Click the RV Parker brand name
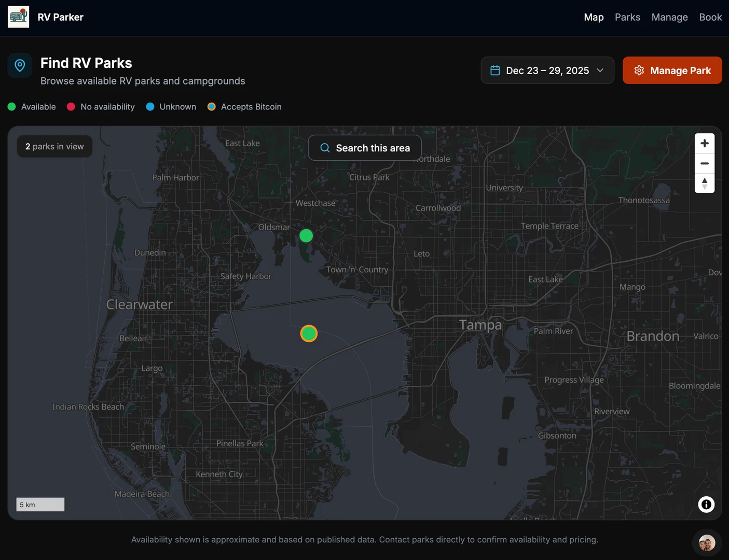Screen dimensions: 729x560 [60, 17]
